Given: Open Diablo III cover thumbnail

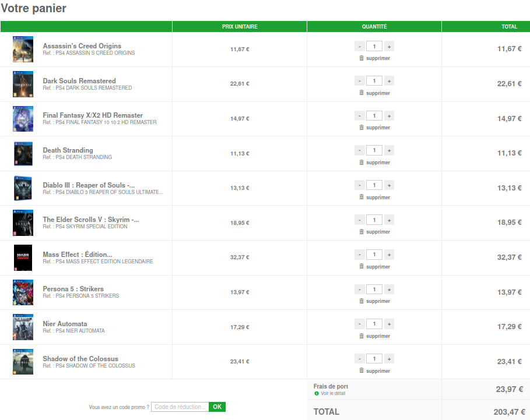Looking at the screenshot, I should point(23,188).
